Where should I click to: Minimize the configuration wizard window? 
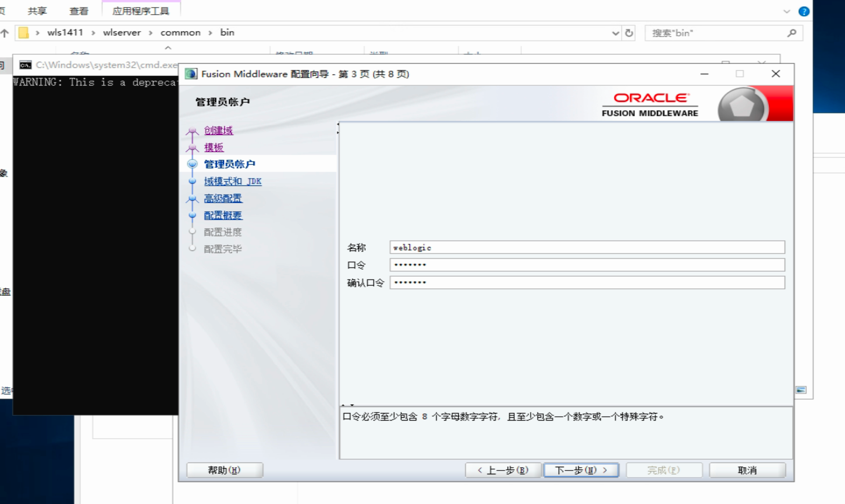[x=704, y=74]
